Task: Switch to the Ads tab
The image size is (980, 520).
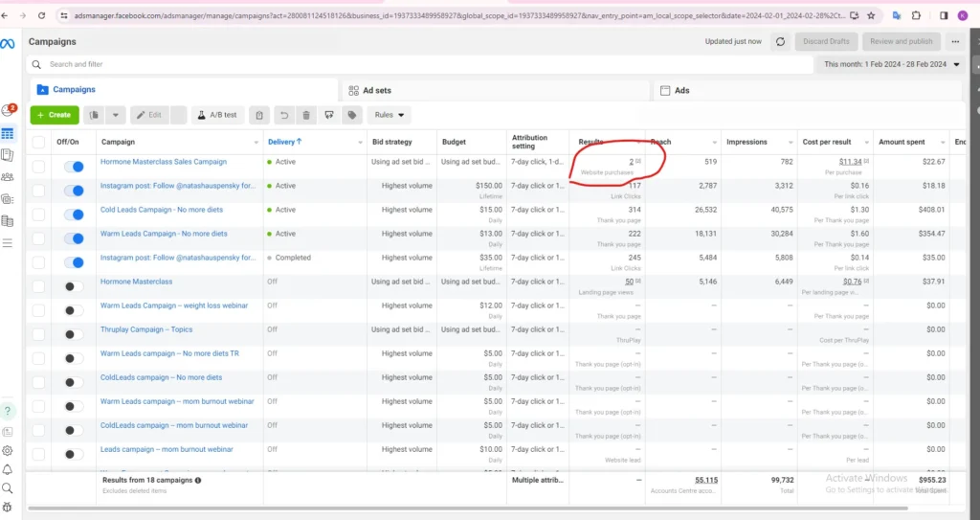Action: tap(681, 90)
